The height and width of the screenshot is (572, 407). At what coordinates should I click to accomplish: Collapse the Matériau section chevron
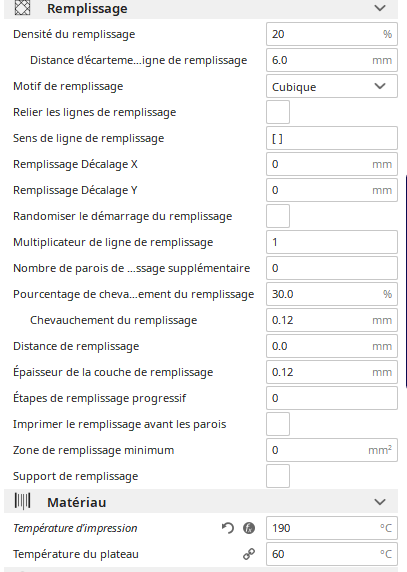pyautogui.click(x=380, y=502)
